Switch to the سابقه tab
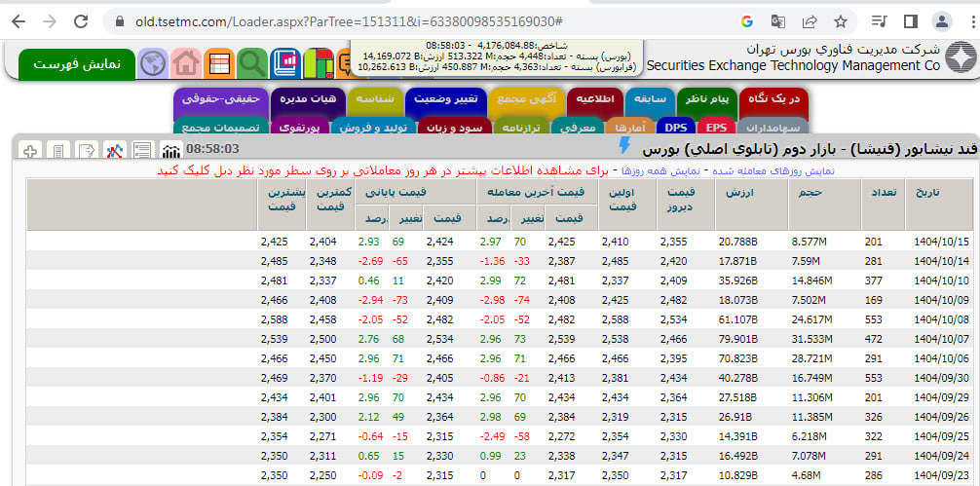Image resolution: width=980 pixels, height=486 pixels. pyautogui.click(x=651, y=99)
